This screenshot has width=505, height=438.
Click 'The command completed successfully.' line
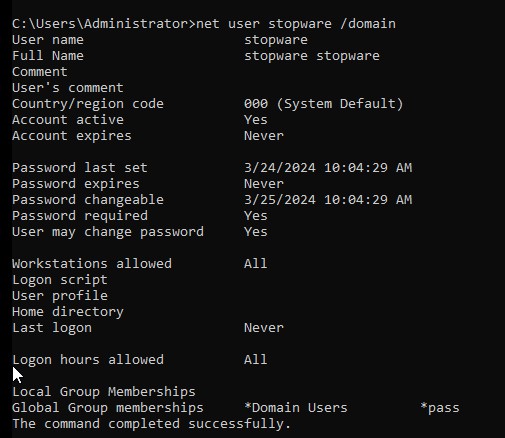(x=152, y=424)
